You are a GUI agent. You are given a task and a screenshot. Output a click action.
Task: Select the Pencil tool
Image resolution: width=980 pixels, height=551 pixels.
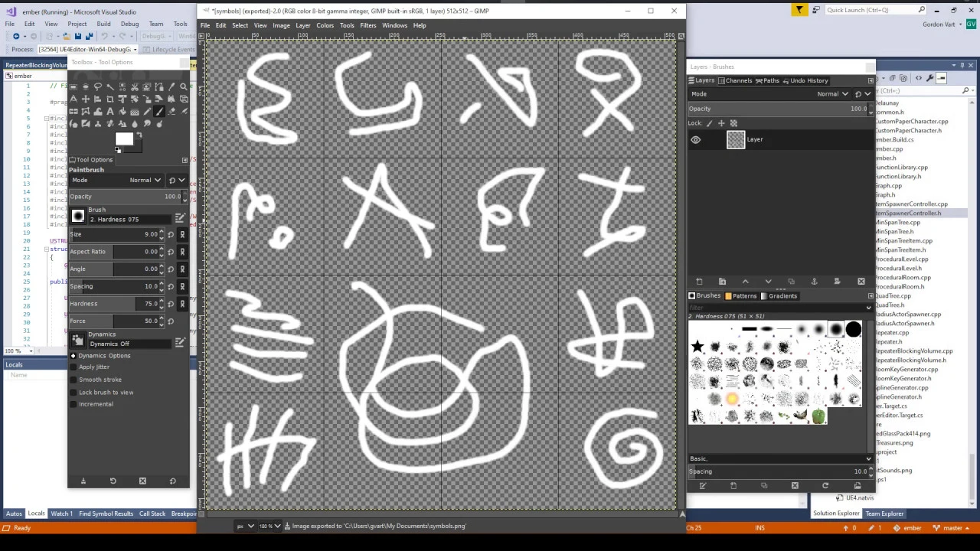pyautogui.click(x=147, y=111)
